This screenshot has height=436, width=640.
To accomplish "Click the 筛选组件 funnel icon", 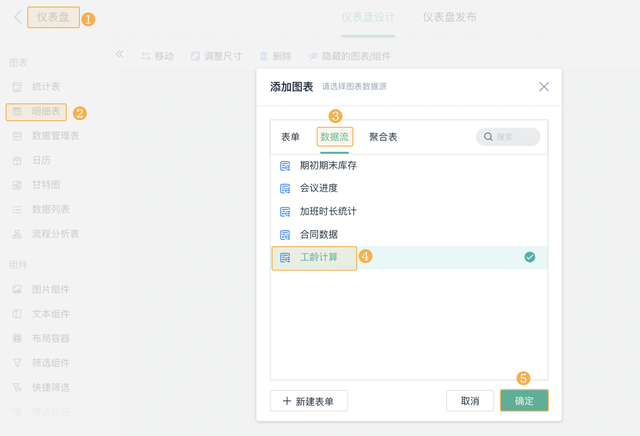I will click(x=17, y=363).
